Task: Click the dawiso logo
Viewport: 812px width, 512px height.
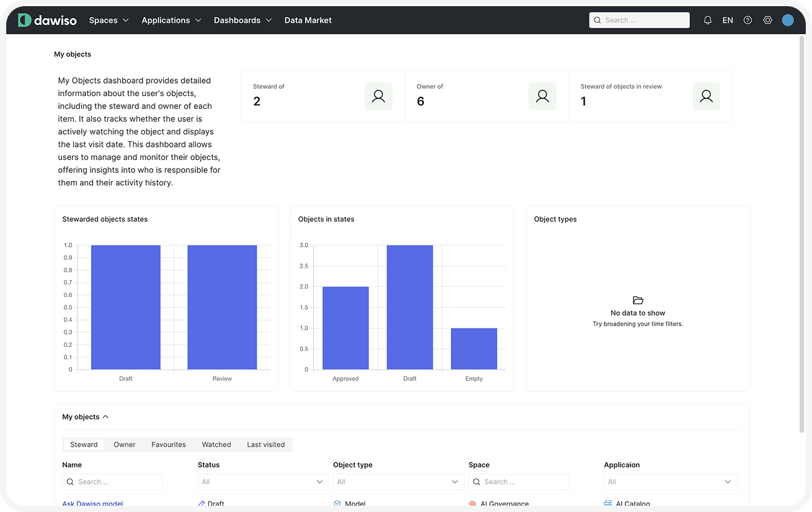Action: [47, 19]
